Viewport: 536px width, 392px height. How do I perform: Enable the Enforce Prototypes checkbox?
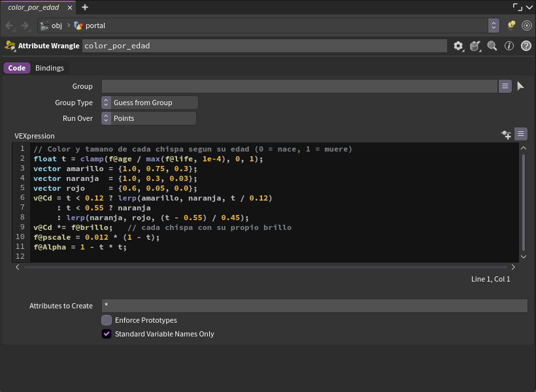point(107,320)
